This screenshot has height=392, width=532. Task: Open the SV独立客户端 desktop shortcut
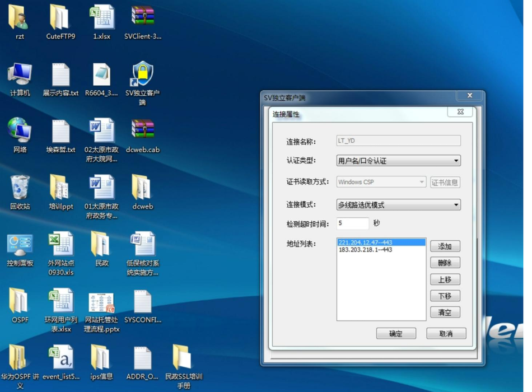(142, 76)
